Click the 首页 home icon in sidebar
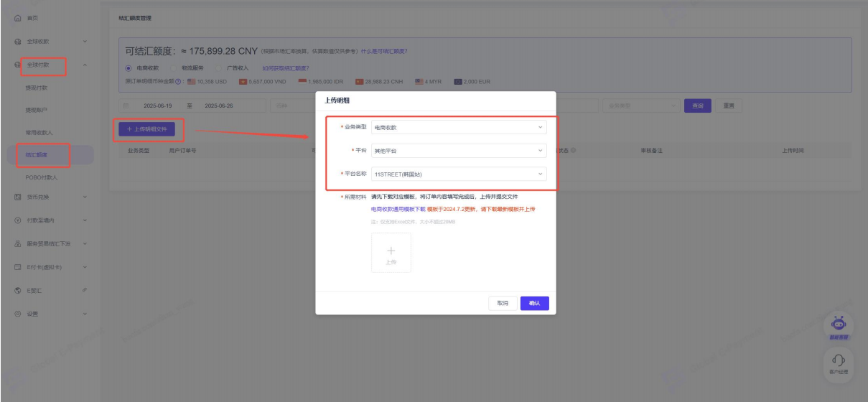868x402 pixels. coord(17,18)
